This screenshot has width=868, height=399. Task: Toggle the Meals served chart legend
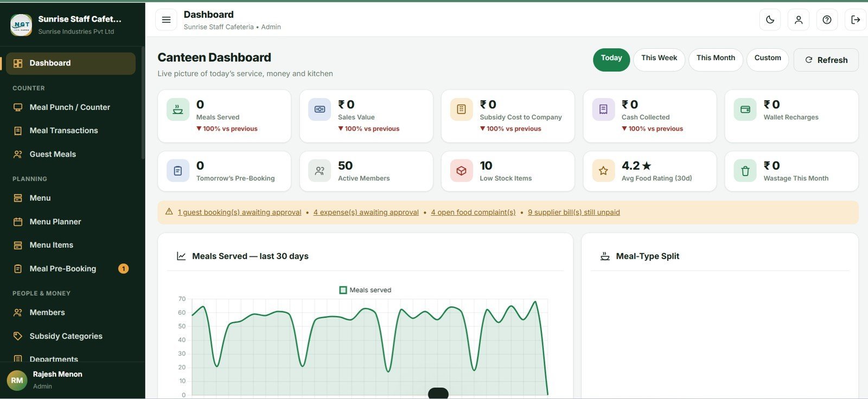click(x=365, y=290)
